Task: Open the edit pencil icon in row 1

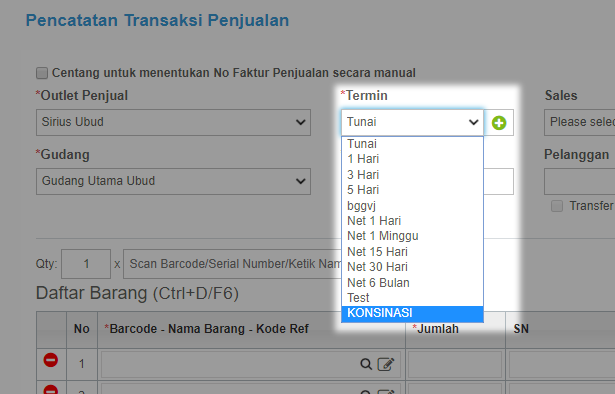Action: (386, 364)
